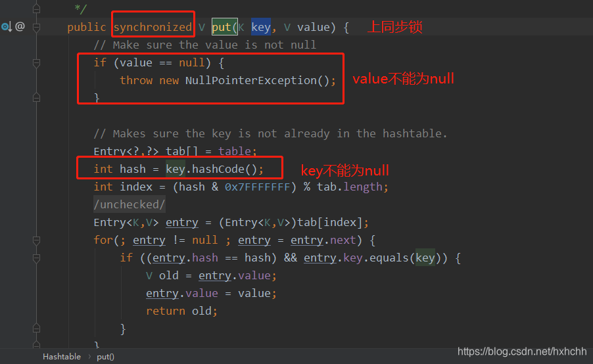
Task: Select Hashtable in the breadcrumb bar
Action: (62, 356)
